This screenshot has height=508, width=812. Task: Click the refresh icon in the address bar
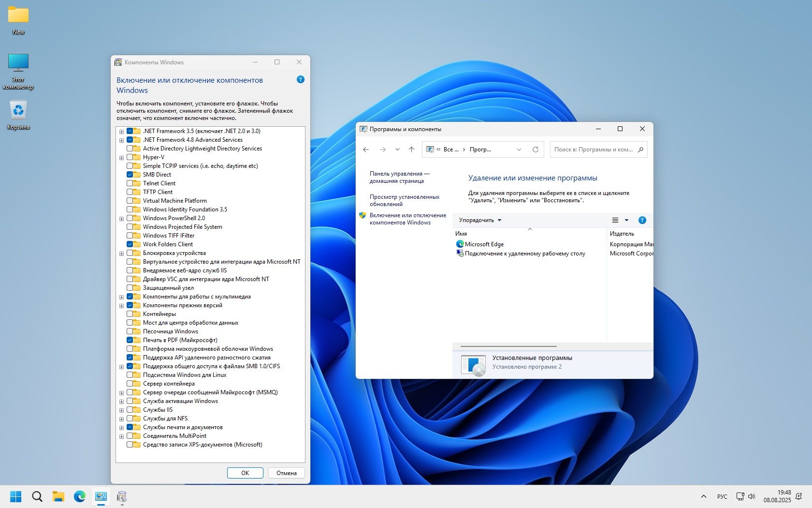pos(535,149)
